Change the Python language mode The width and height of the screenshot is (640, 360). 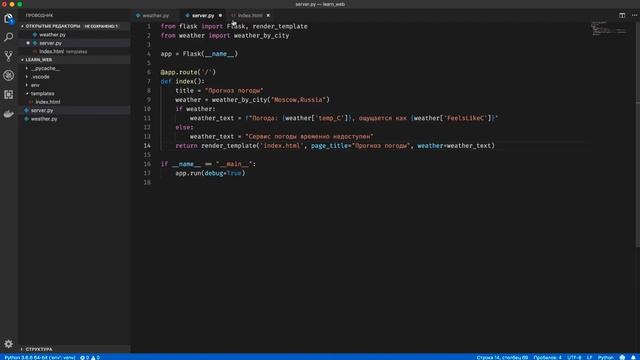pyautogui.click(x=606, y=357)
